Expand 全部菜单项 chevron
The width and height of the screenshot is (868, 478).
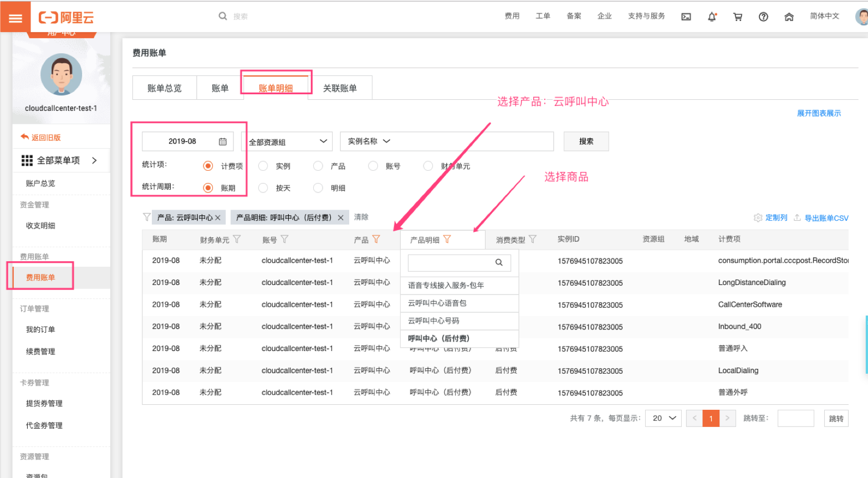tap(94, 160)
